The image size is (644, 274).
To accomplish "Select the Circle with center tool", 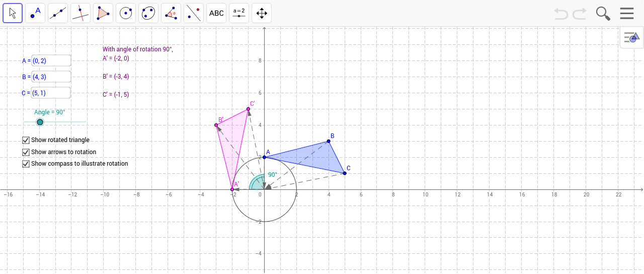I will tap(126, 13).
